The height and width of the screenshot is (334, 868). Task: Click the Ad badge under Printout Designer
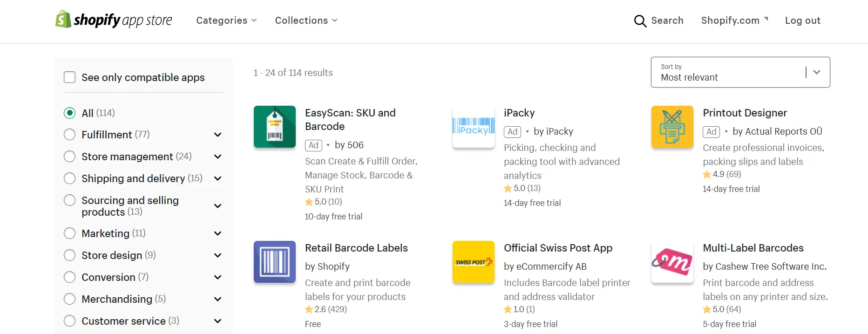(x=712, y=132)
